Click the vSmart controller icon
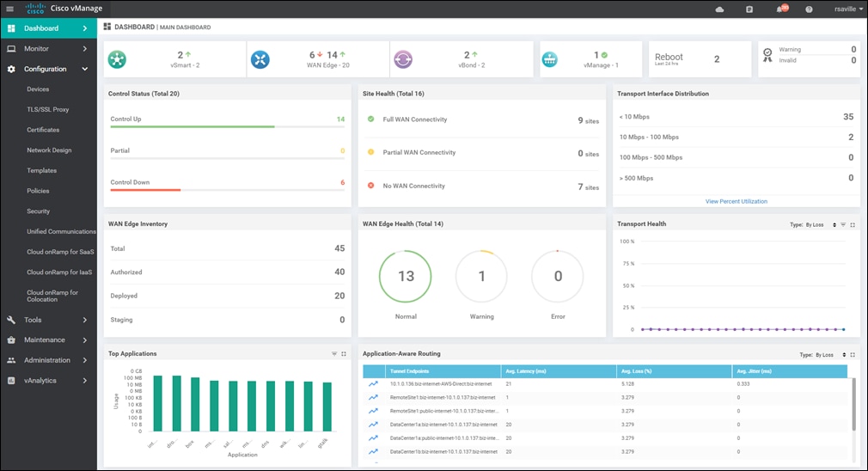The image size is (868, 471). (x=117, y=59)
